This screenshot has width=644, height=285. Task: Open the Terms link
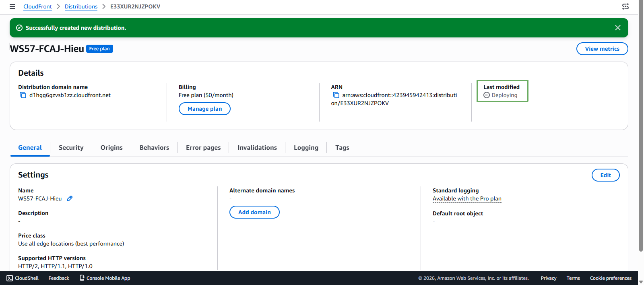(573, 278)
